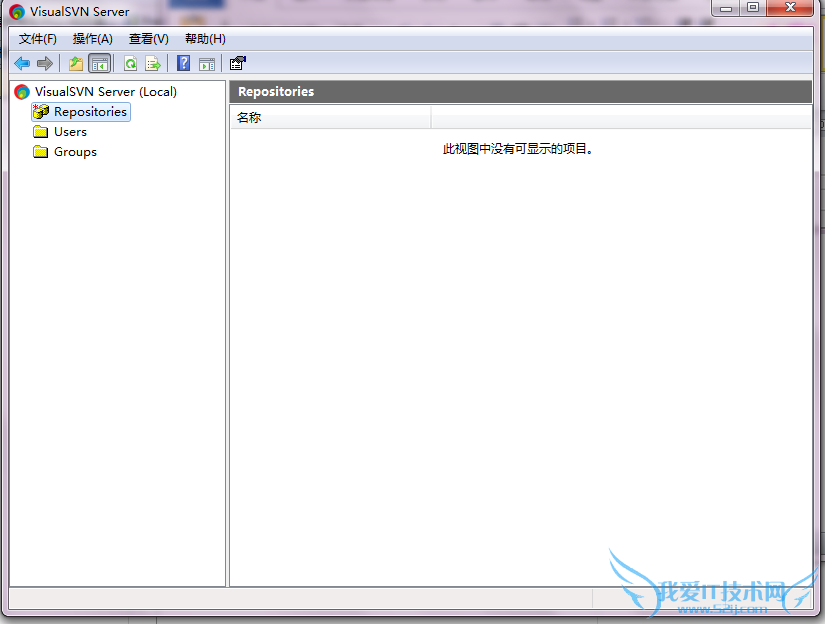Click the Properties toolbar icon
This screenshot has height=624, width=825.
[238, 63]
